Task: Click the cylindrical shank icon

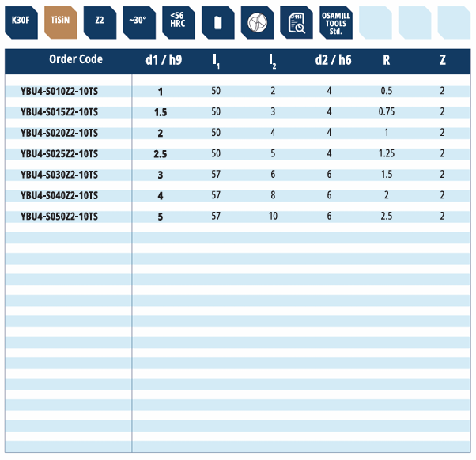Action: coord(217,21)
